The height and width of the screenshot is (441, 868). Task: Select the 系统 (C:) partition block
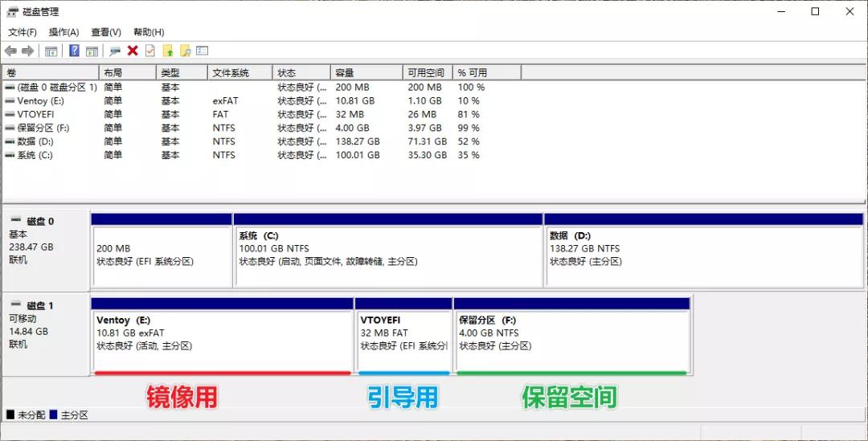click(388, 251)
